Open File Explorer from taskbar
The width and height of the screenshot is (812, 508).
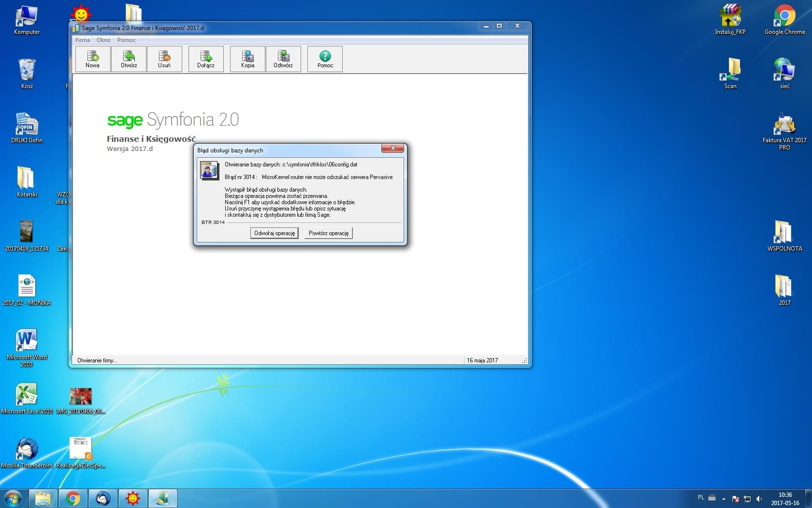tap(43, 498)
